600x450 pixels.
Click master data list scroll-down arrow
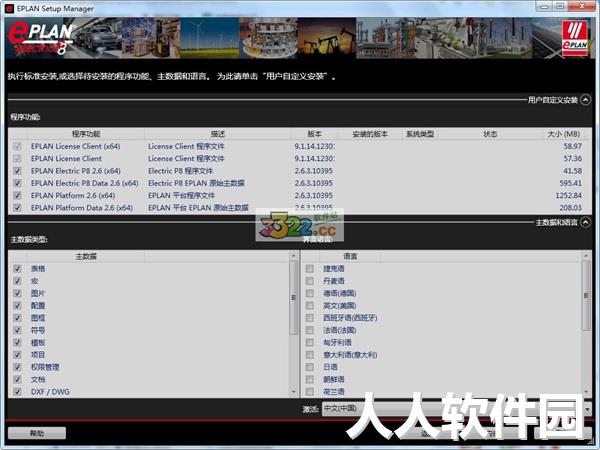(x=293, y=392)
